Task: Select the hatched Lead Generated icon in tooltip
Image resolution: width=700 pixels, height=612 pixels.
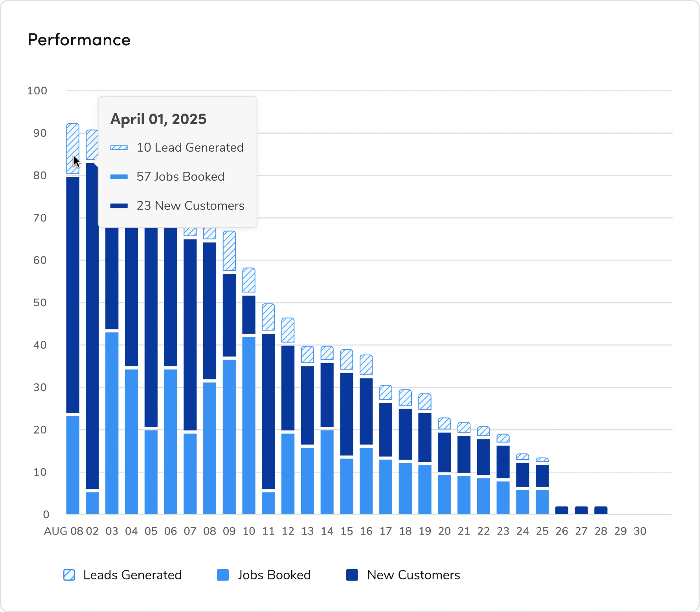Action: [x=119, y=147]
